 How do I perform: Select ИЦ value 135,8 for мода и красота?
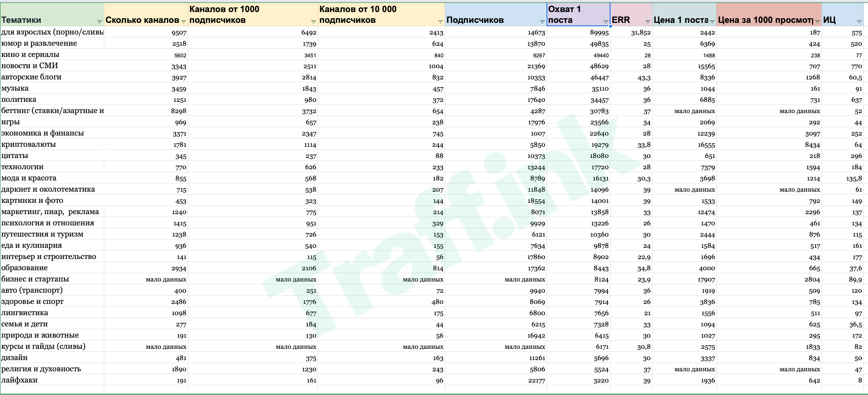[843, 178]
